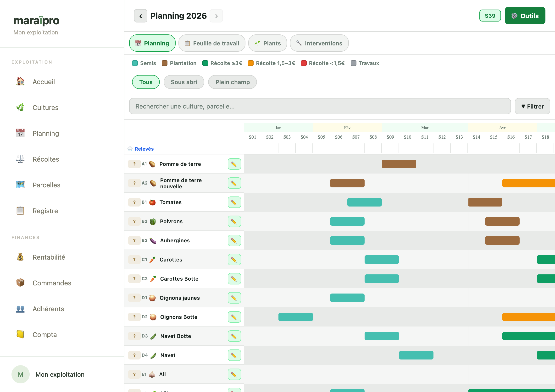Open the Registre clipboard icon

coord(20,211)
